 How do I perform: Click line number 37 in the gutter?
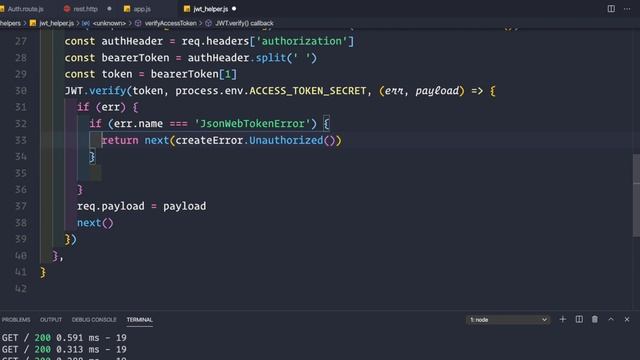[21, 206]
